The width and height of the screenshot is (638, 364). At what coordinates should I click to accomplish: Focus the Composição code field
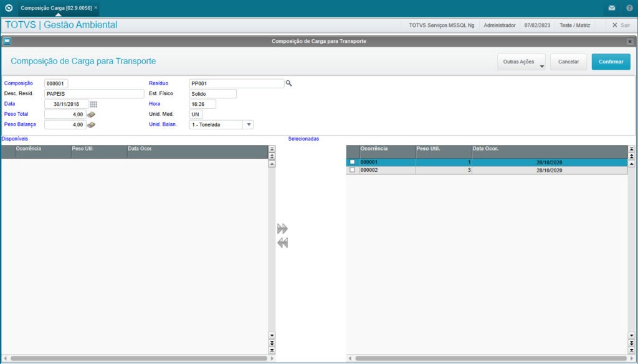(x=56, y=83)
